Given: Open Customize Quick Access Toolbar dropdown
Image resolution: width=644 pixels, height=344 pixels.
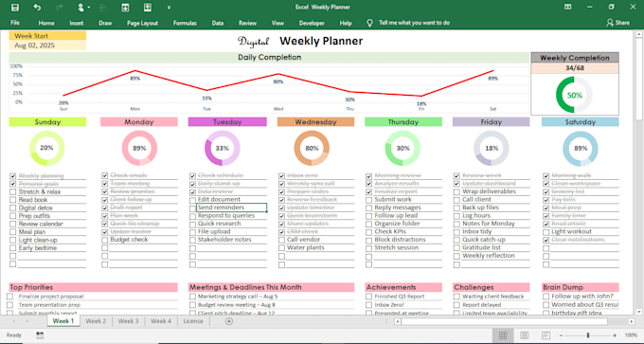Looking at the screenshot, I should coord(169,8).
